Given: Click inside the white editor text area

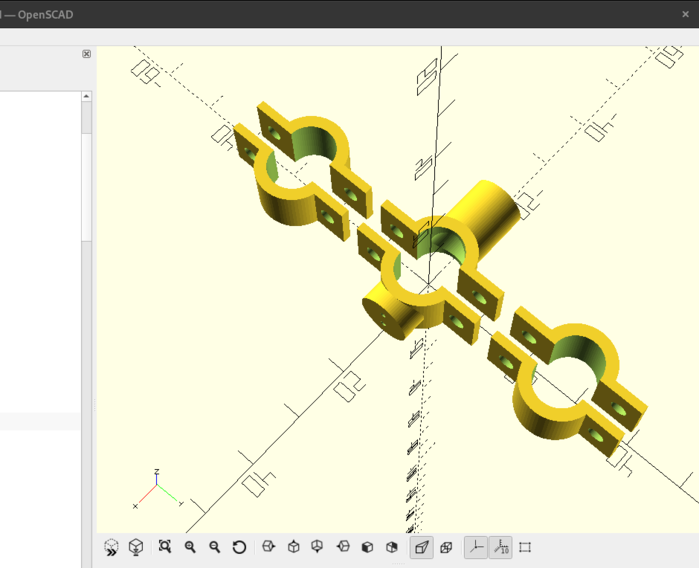Looking at the screenshot, I should [x=40, y=250].
